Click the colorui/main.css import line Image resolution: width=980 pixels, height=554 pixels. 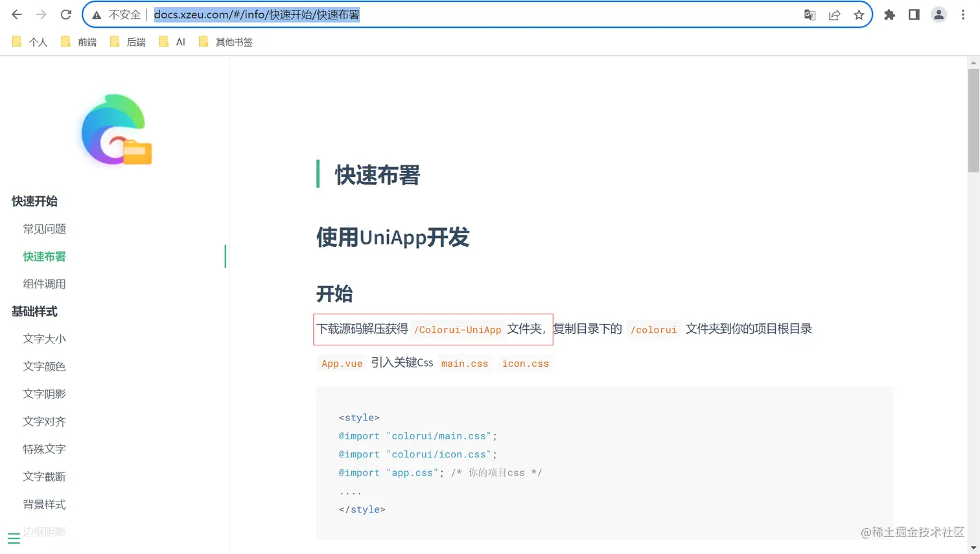point(418,436)
